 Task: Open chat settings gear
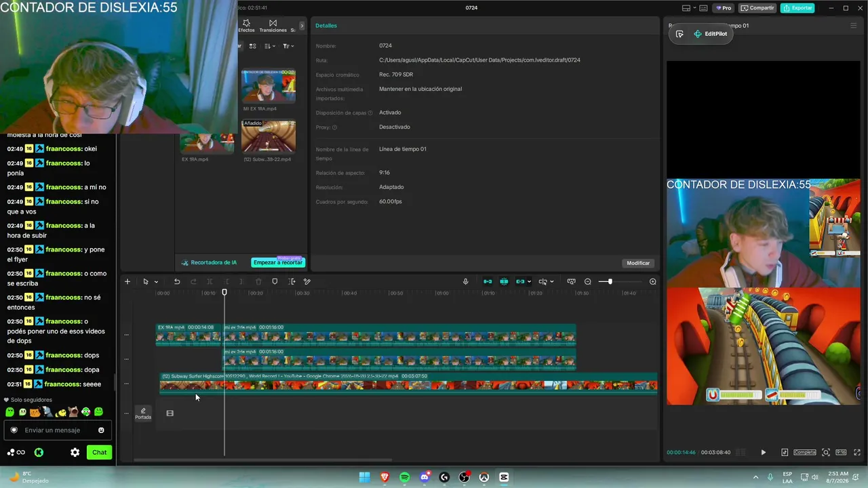pos(75,452)
